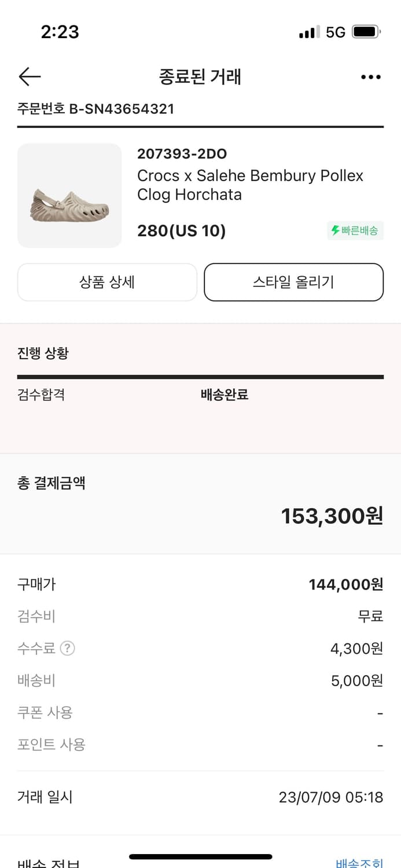Tap the cellular signal bars icon
This screenshot has width=401, height=868.
click(309, 32)
